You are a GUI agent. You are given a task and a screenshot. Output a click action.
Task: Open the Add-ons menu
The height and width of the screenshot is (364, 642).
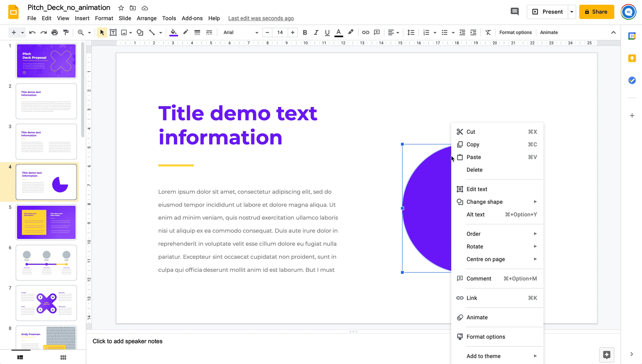(192, 18)
